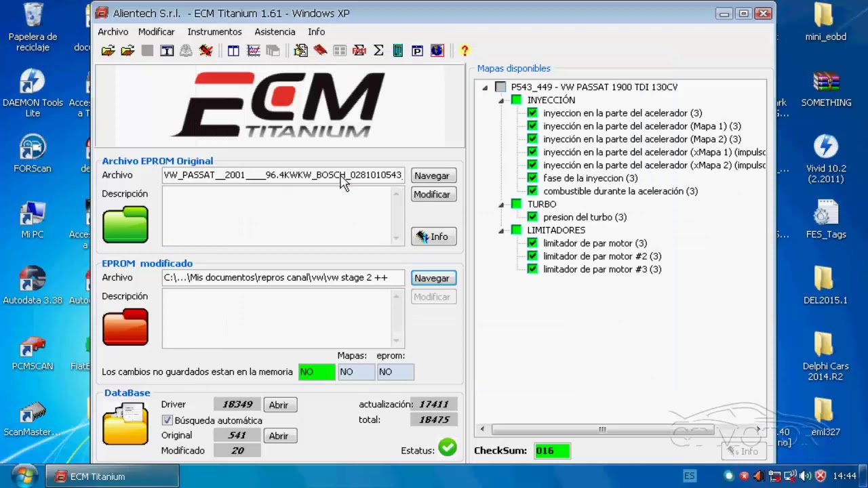Uncheck 'fase de la inyeccion (3)' checkbox
Image resolution: width=868 pixels, height=488 pixels.
click(532, 178)
